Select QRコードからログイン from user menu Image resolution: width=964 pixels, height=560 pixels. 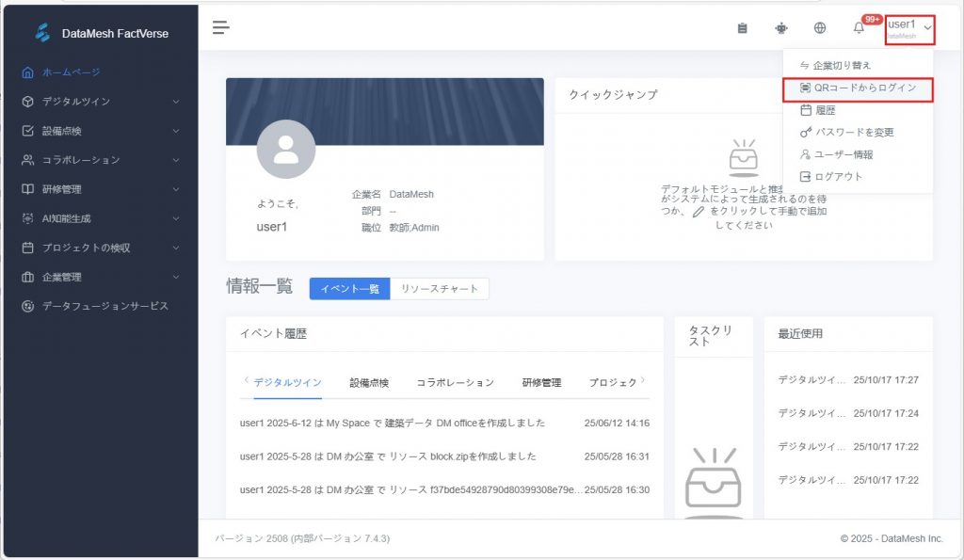click(x=857, y=88)
